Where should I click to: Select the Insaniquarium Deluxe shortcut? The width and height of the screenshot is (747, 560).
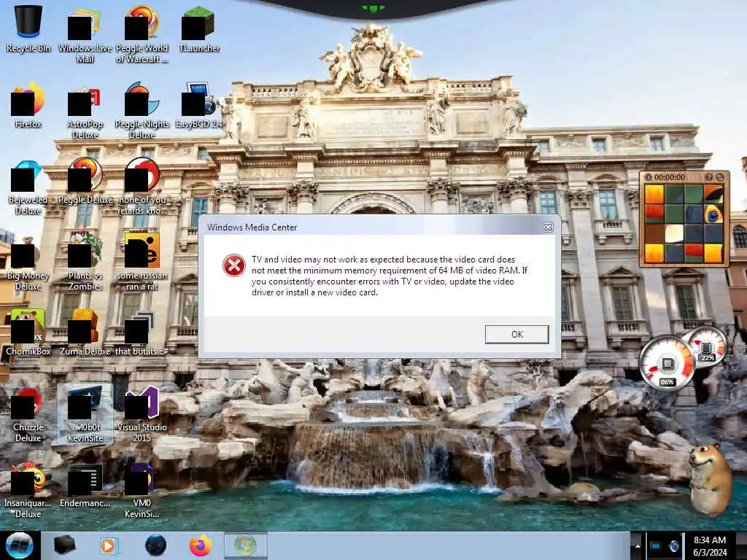(x=28, y=491)
